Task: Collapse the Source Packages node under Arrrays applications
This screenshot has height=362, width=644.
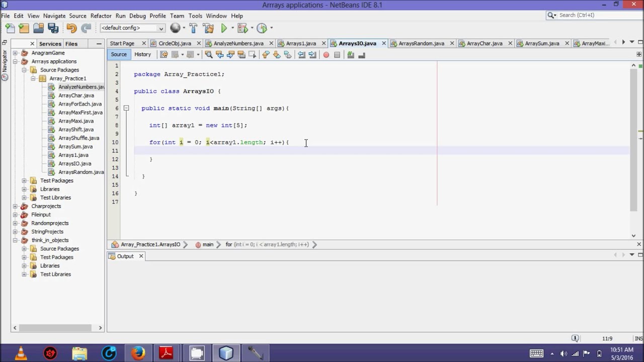Action: (x=24, y=70)
